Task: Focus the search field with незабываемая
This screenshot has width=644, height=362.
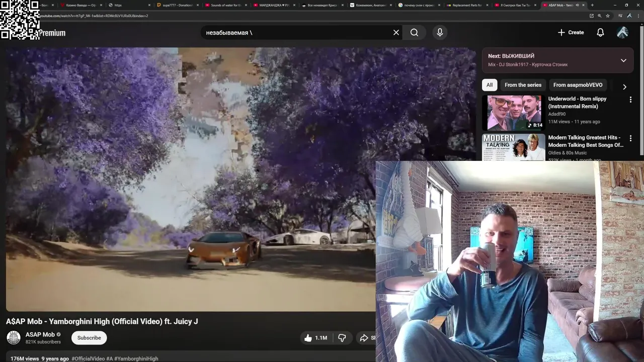Action: 297,33
